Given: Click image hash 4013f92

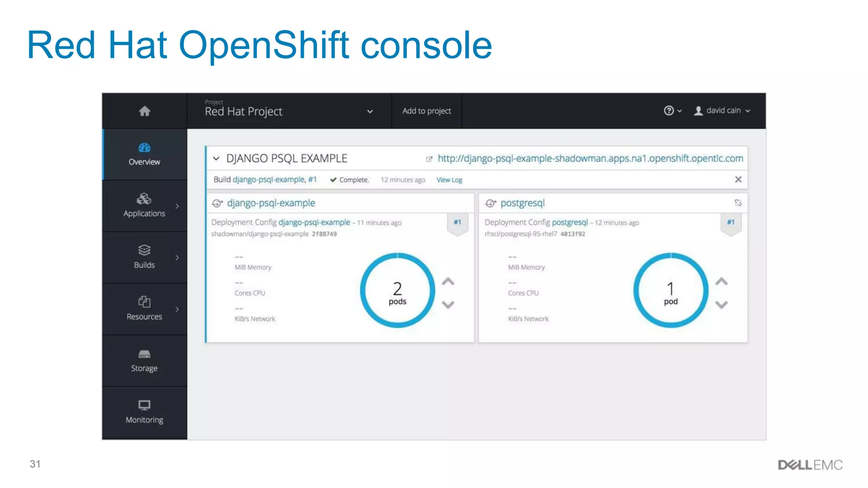Looking at the screenshot, I should point(573,234).
